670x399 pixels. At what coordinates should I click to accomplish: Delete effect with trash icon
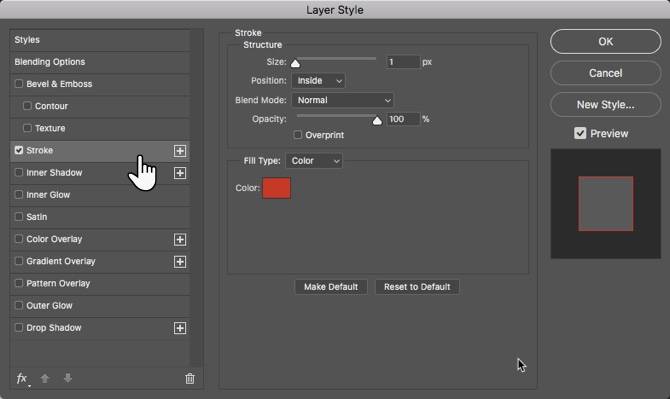pyautogui.click(x=190, y=378)
